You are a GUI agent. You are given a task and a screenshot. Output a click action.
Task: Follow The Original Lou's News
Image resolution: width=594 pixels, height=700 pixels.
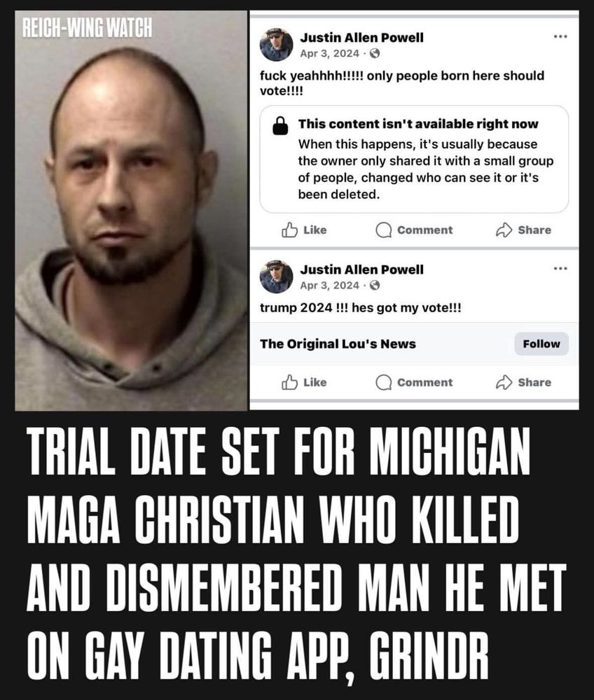541,344
